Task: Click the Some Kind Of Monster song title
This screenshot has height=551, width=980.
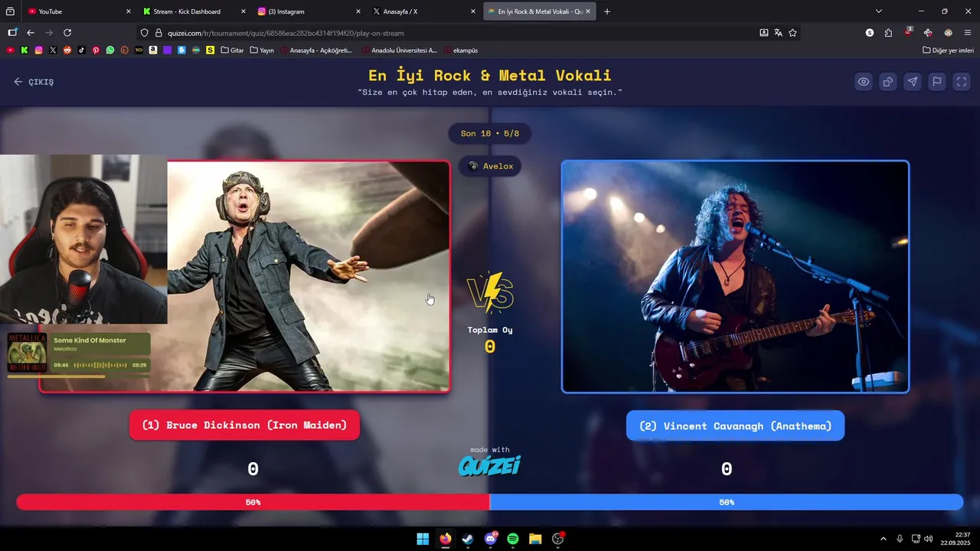Action: tap(90, 340)
